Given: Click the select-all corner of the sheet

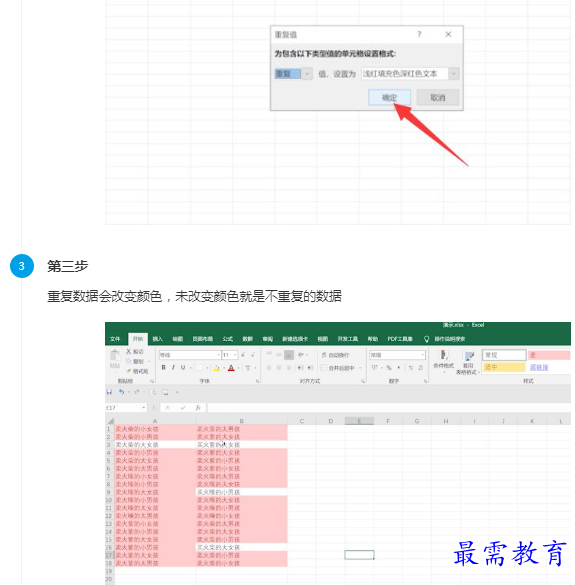Looking at the screenshot, I should coord(110,421).
